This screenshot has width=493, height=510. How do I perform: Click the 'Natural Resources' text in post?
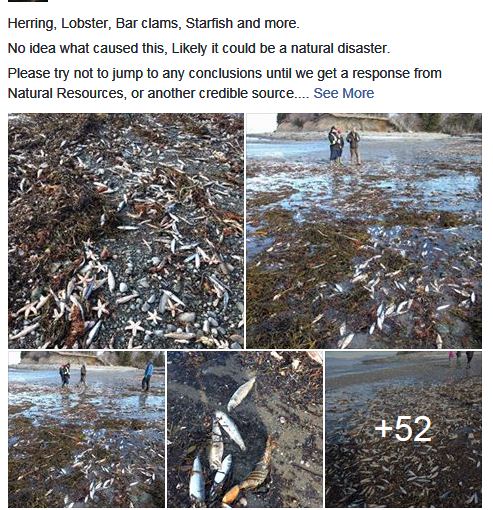pos(65,93)
